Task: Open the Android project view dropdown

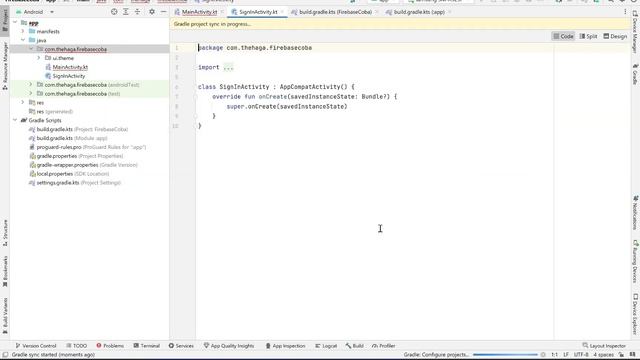Action: 35,12
